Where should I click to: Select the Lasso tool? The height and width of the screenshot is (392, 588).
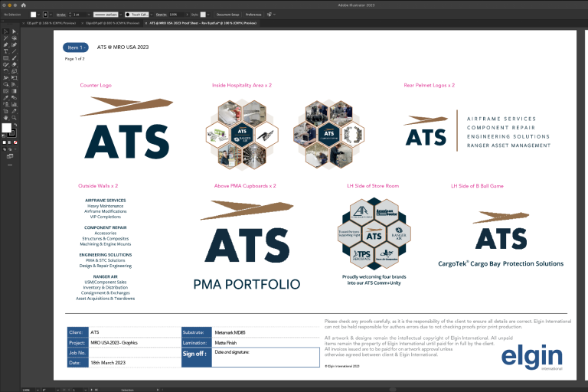click(14, 38)
